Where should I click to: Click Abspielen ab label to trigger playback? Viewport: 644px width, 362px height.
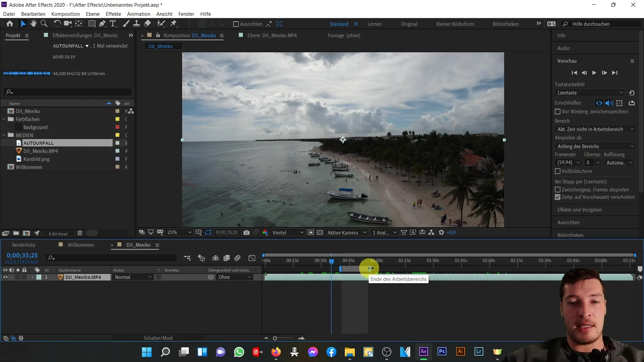pyautogui.click(x=568, y=137)
